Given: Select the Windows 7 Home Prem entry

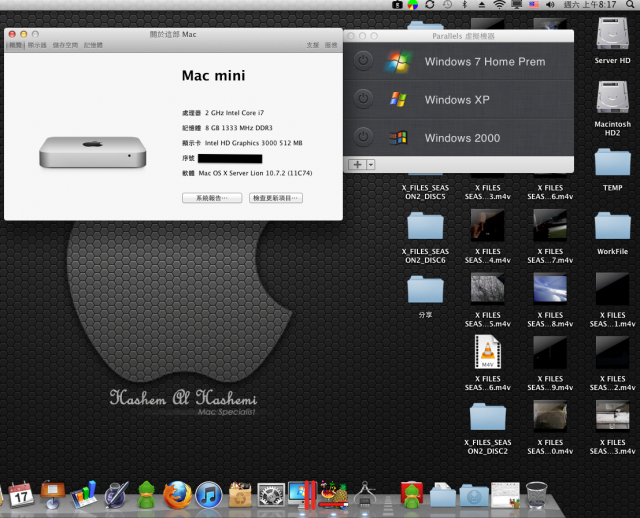Looking at the screenshot, I should (x=458, y=61).
